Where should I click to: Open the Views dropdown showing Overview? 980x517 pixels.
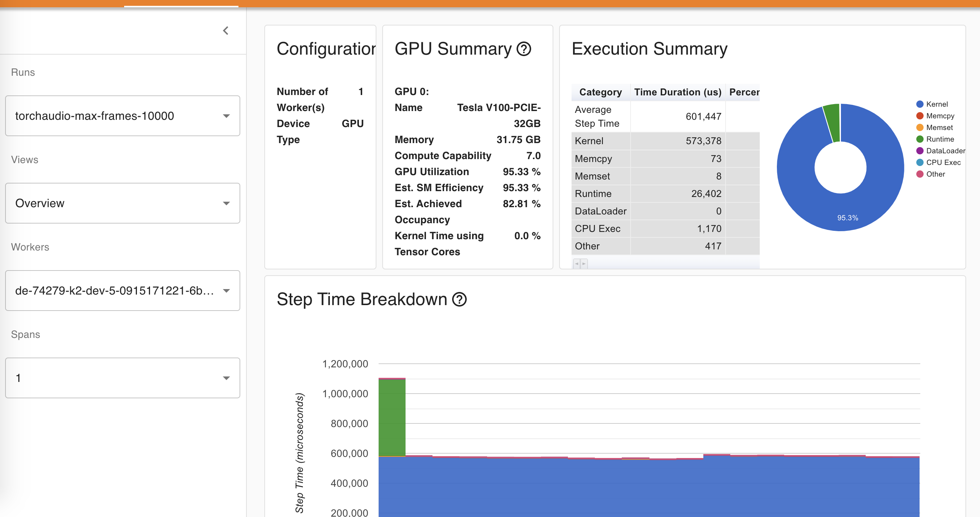click(x=122, y=203)
